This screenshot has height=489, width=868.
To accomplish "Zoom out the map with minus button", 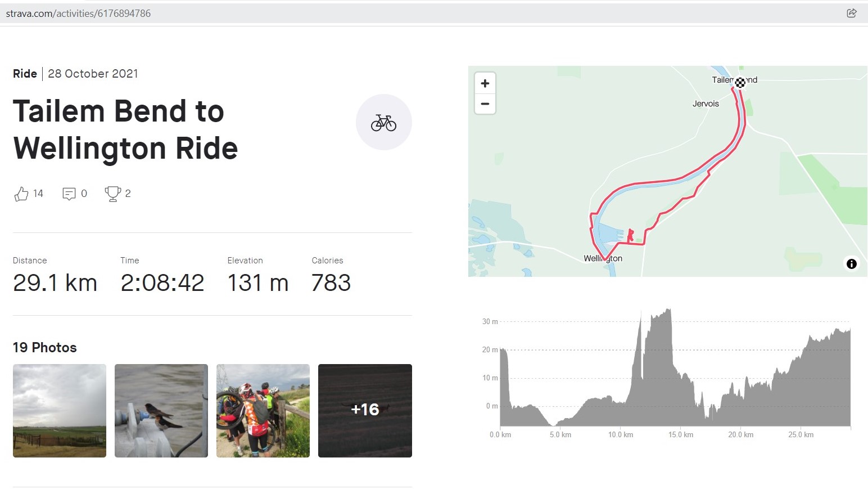I will click(485, 104).
